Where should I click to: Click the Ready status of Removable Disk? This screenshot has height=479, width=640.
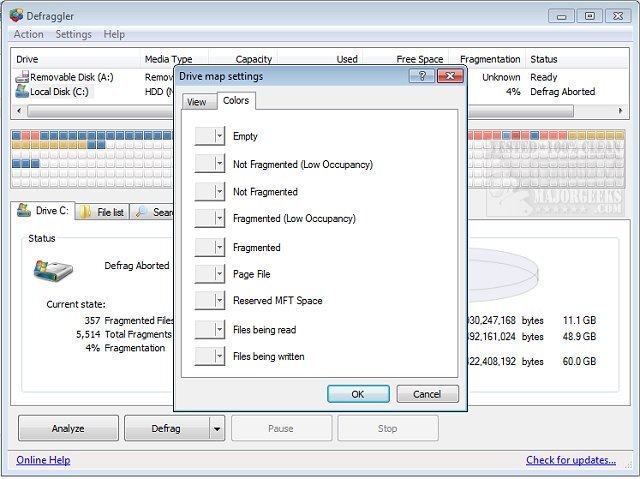point(544,77)
